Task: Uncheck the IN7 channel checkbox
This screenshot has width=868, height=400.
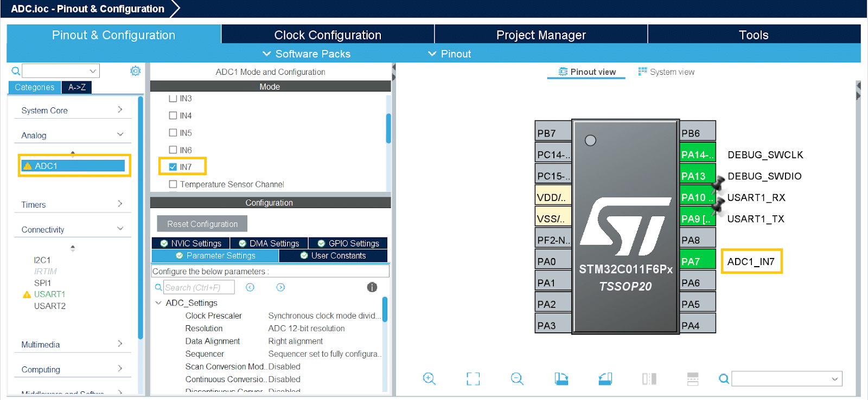Action: [x=173, y=167]
